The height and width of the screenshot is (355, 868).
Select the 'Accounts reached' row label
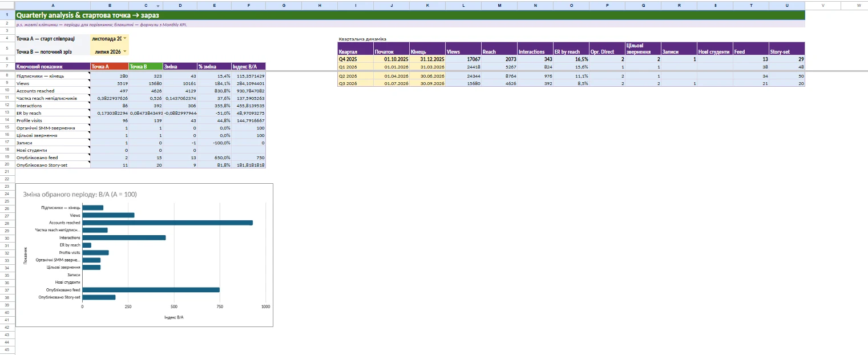pyautogui.click(x=53, y=91)
